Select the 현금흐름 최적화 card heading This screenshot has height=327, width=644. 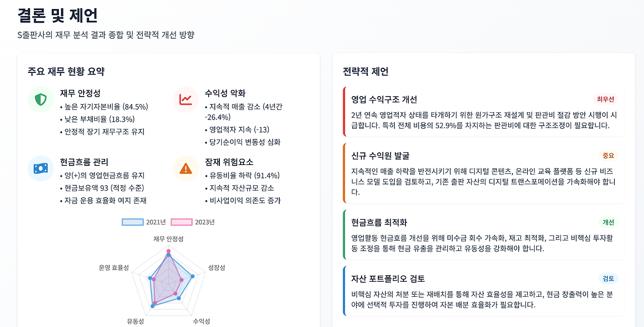pos(379,222)
